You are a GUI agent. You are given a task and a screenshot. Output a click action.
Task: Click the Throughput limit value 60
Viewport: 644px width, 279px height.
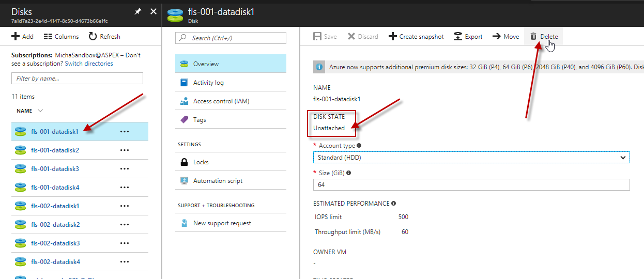(x=405, y=232)
